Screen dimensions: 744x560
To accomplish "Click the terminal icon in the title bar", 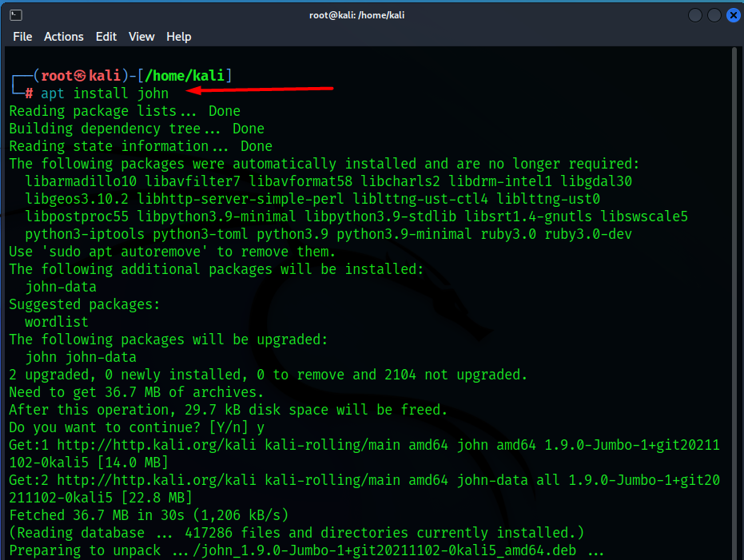I will pos(16,15).
